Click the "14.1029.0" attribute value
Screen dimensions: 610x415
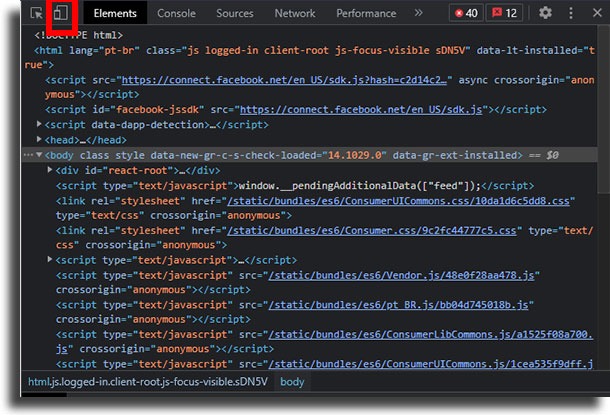point(354,156)
